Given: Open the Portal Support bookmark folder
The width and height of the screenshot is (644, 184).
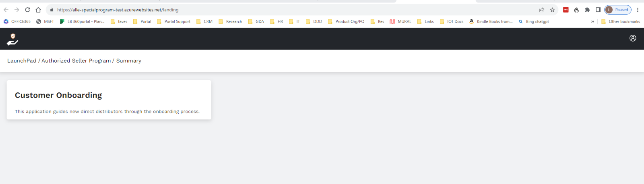Looking at the screenshot, I should (x=173, y=21).
